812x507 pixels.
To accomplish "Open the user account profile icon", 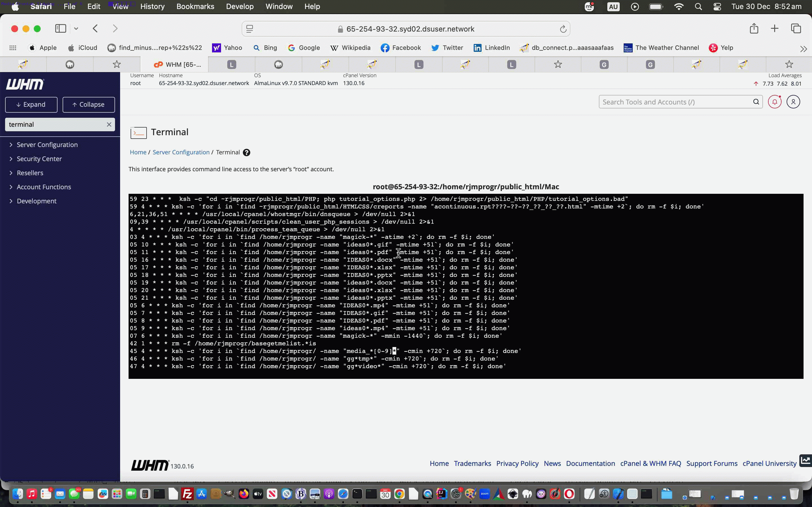I will [793, 102].
